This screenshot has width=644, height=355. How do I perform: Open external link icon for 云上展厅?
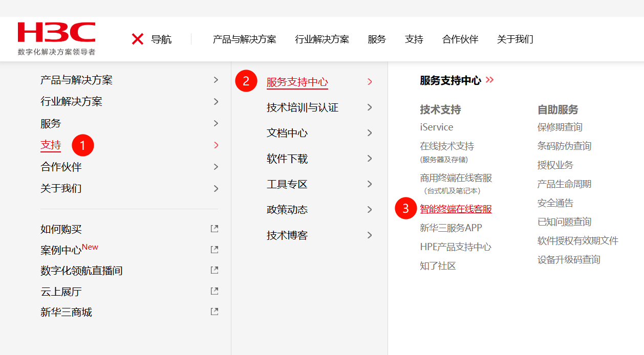coord(214,291)
